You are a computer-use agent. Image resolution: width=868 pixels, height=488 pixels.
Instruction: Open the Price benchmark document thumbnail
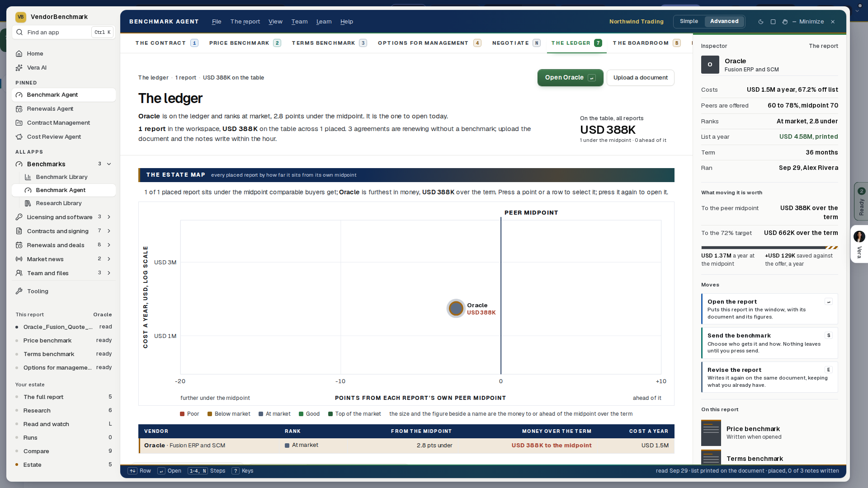pyautogui.click(x=711, y=433)
